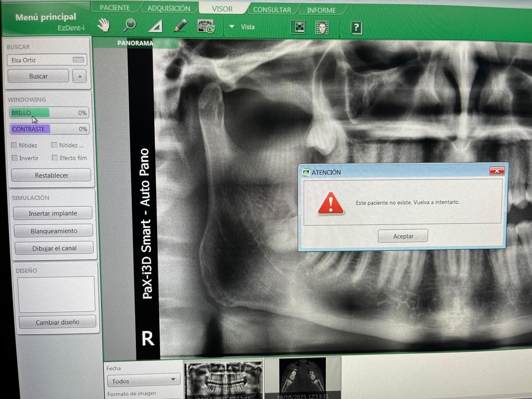Screen dimensions: 532x399
Task: Click the checkerboard layout icon
Action: click(x=298, y=27)
